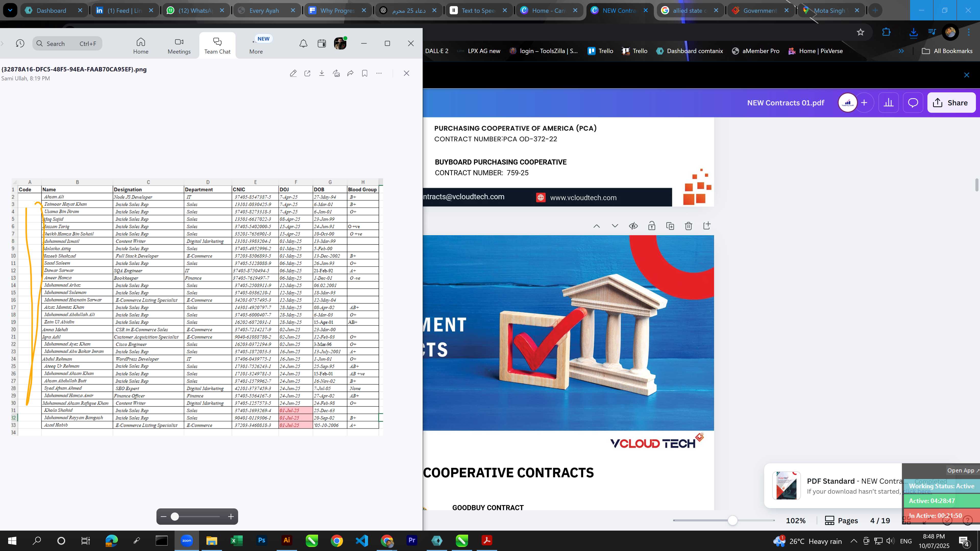This screenshot has width=980, height=551.
Task: Open All Bookmarks folder
Action: tap(947, 51)
